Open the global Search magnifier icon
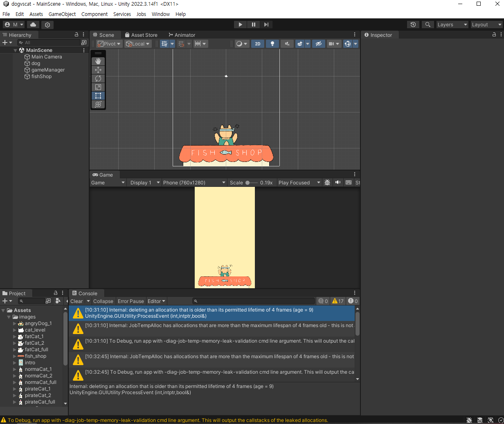This screenshot has height=424, width=504. tap(427, 25)
